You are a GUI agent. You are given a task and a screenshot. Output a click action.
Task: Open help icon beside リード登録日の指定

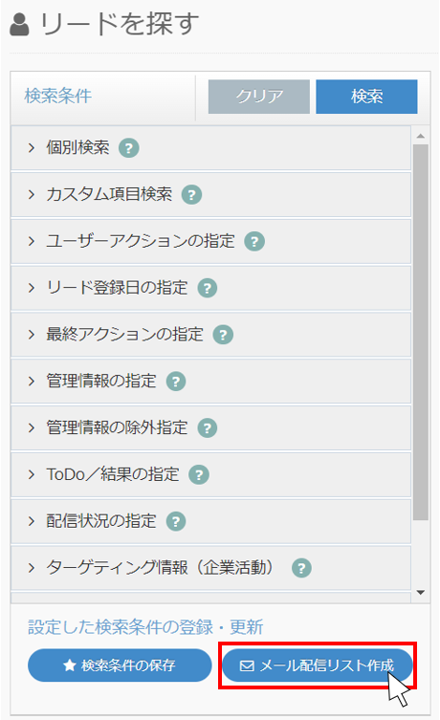coord(207,288)
